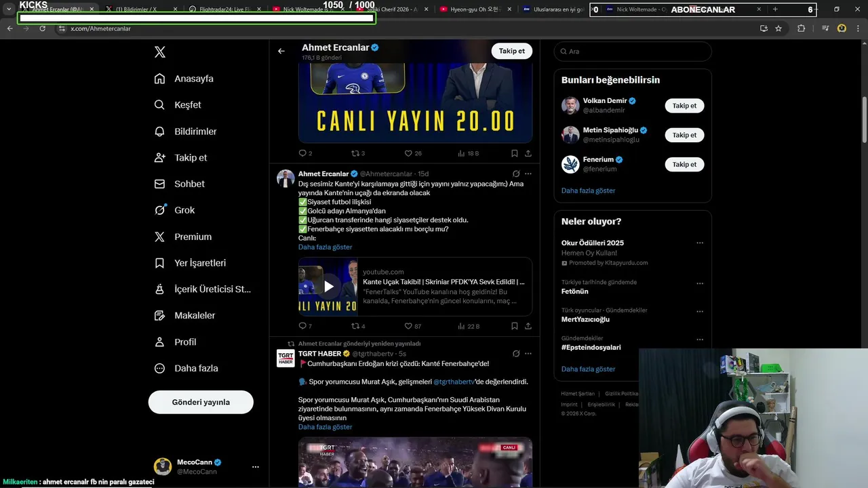Open Takip et in sidebar menu
868x488 pixels.
coord(180,157)
